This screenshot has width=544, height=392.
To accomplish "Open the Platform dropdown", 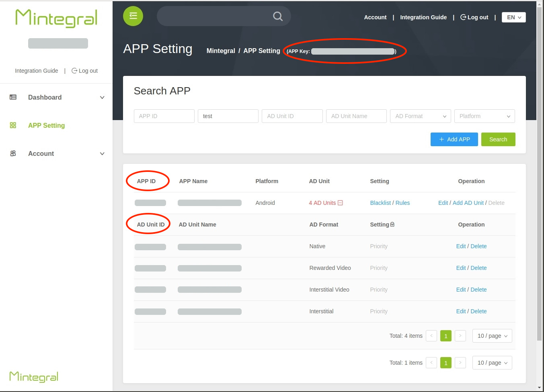I will tap(484, 116).
